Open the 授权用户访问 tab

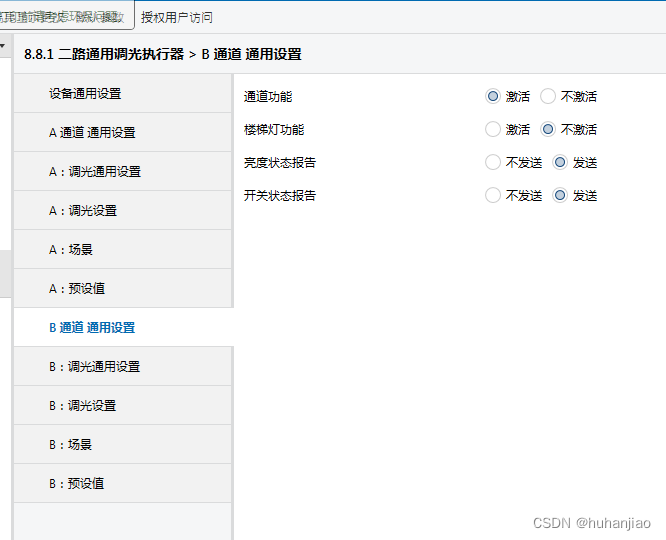(177, 17)
